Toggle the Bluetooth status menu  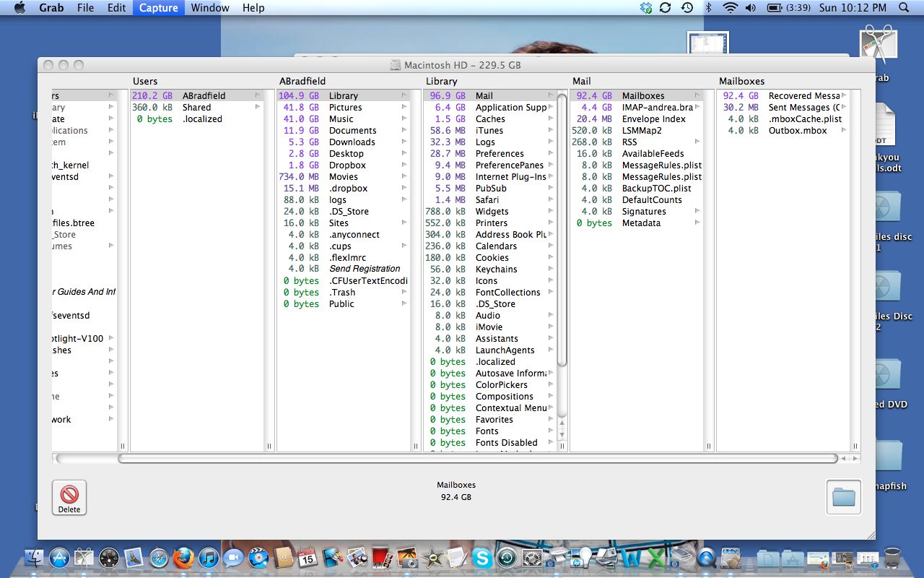[x=708, y=8]
